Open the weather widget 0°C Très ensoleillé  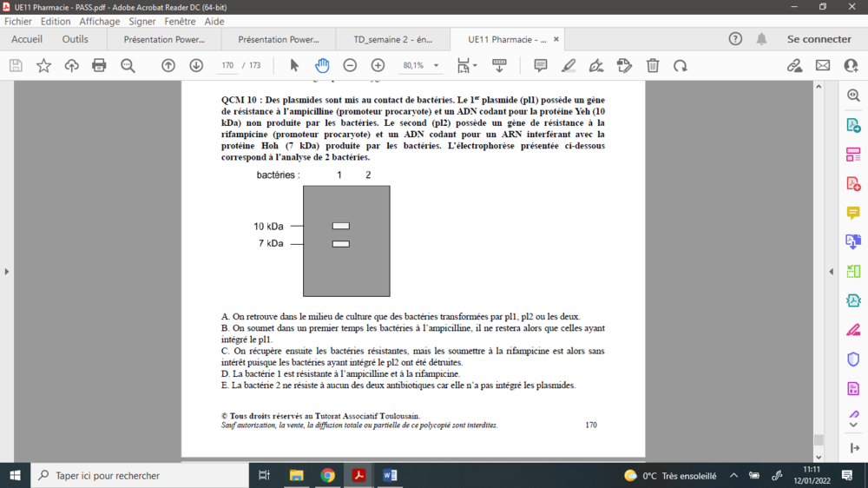[670, 475]
